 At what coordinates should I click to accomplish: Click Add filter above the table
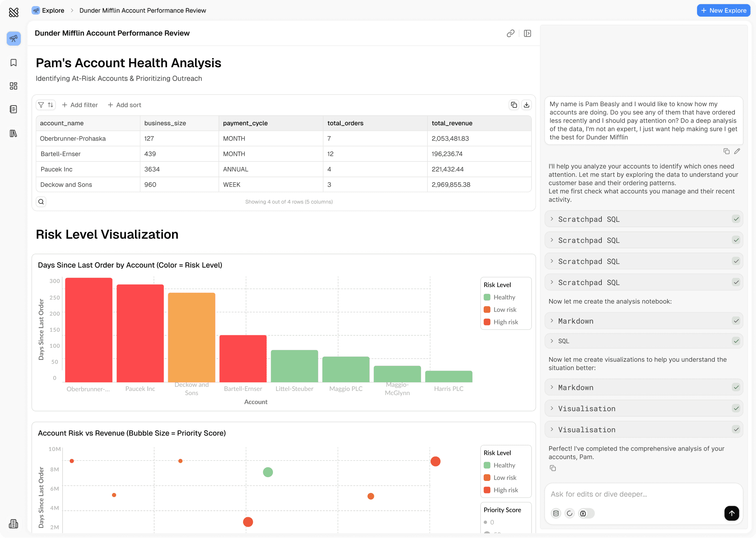point(80,105)
